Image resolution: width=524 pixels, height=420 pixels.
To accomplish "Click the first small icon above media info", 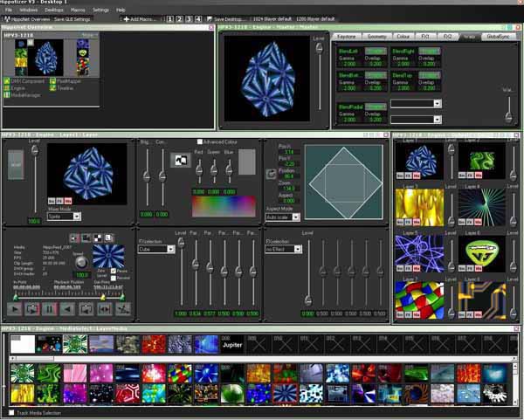I will tap(74, 238).
